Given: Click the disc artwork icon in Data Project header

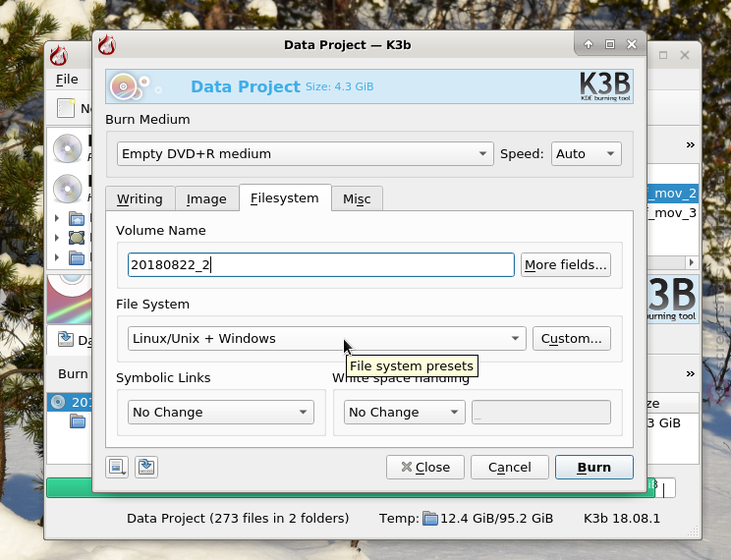Looking at the screenshot, I should point(136,86).
